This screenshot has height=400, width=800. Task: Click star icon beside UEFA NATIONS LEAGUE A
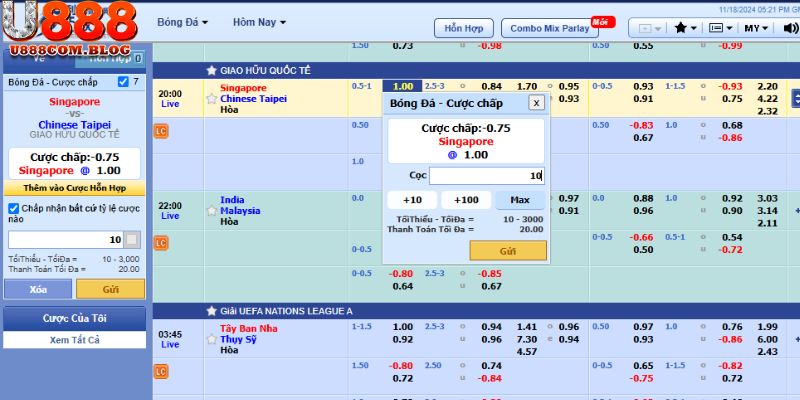point(211,311)
